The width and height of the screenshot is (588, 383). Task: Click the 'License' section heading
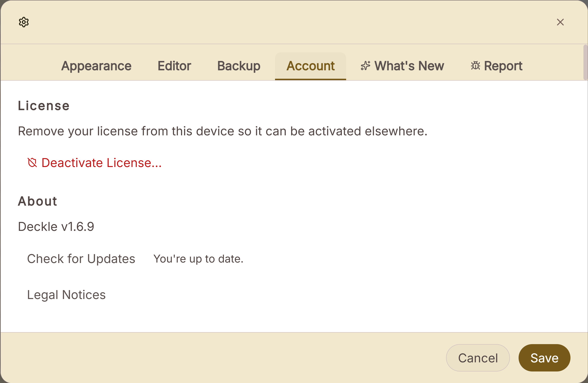(44, 106)
